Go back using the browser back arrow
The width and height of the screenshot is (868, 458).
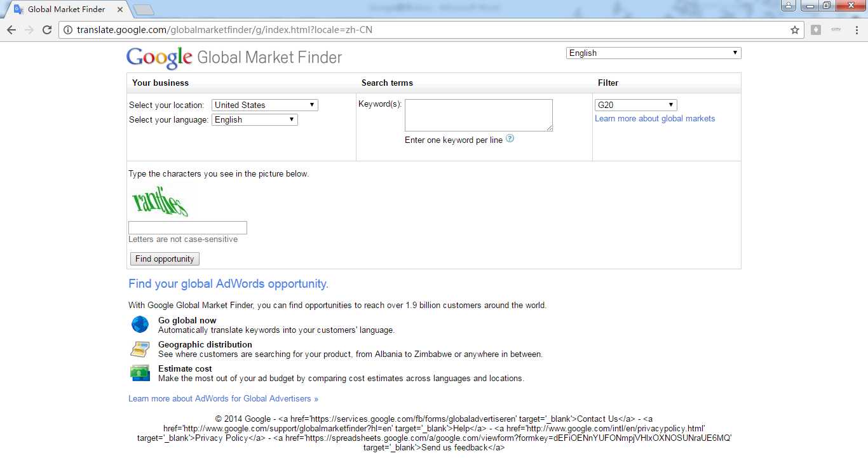pos(11,30)
